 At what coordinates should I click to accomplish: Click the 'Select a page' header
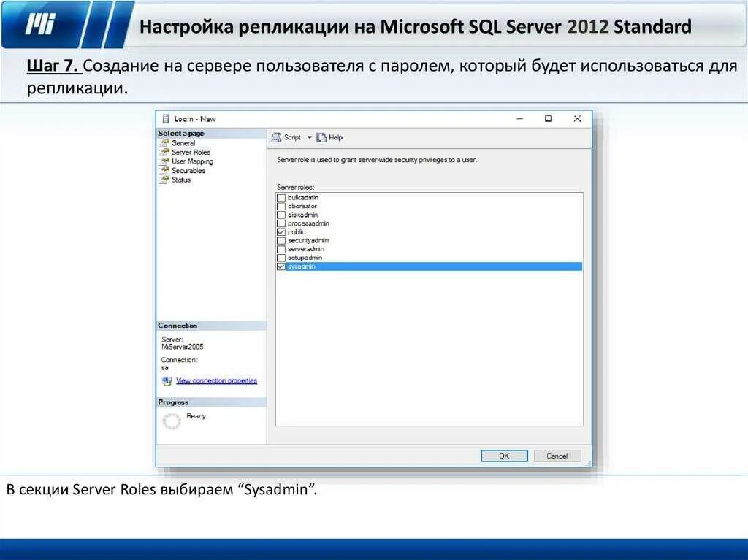pyautogui.click(x=181, y=133)
